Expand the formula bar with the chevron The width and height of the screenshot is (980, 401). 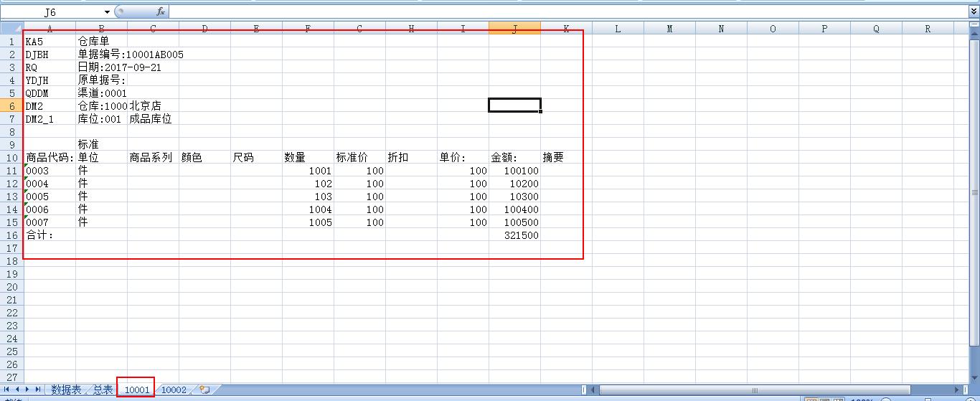coord(974,11)
